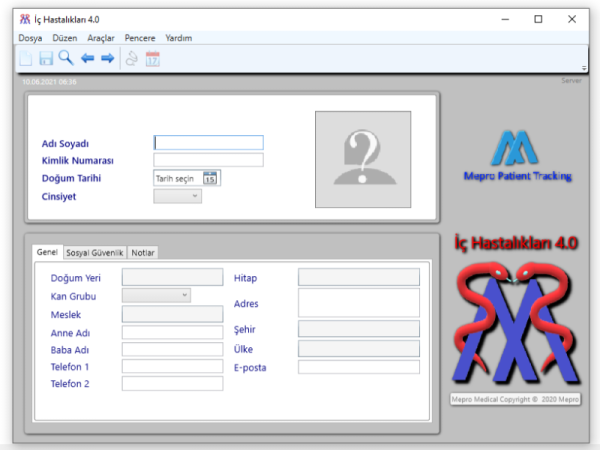The width and height of the screenshot is (600, 450).
Task: Expand the Kan Grubu dropdown
Action: 156,295
